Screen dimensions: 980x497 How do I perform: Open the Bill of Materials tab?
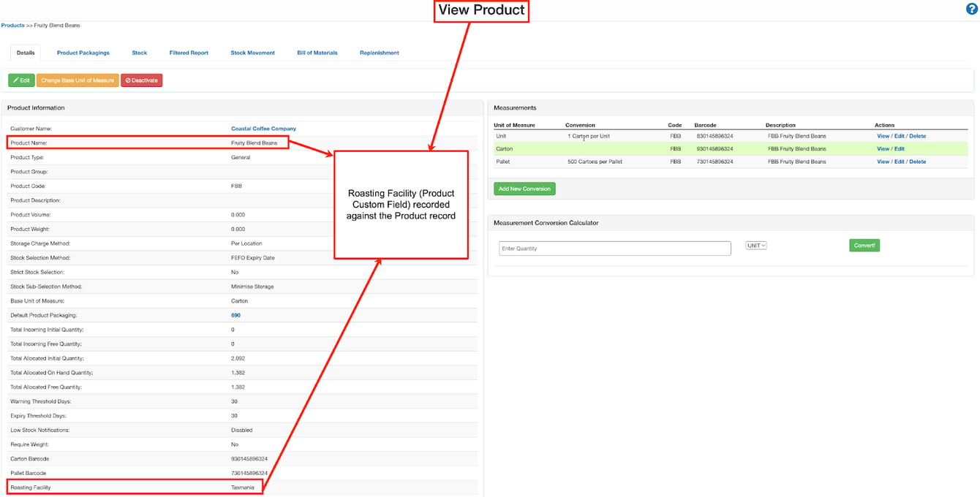coord(317,53)
